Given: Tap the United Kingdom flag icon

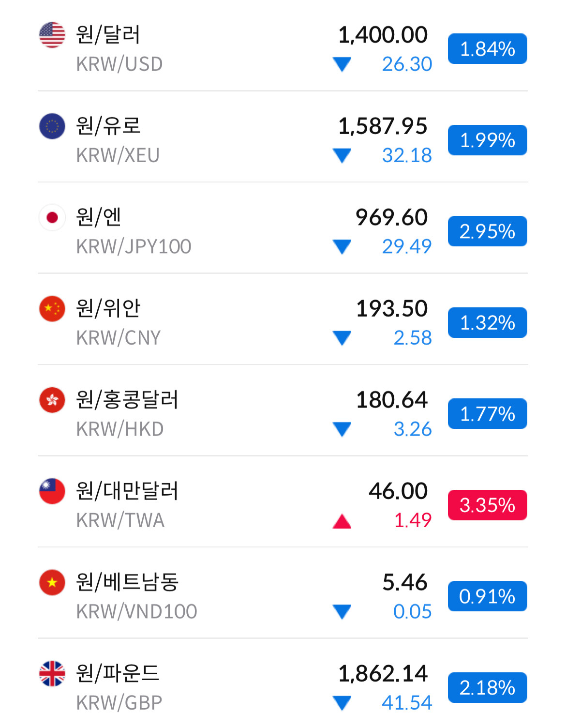Looking at the screenshot, I should tap(52, 673).
